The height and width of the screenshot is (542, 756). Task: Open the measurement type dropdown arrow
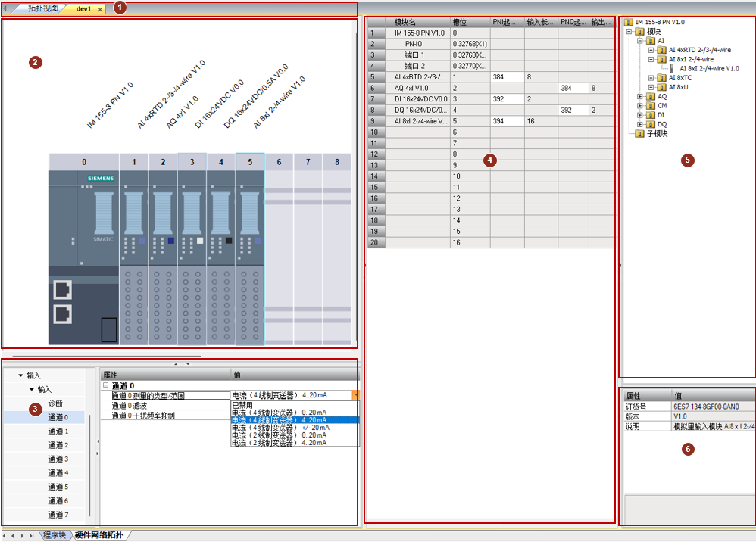coord(356,395)
